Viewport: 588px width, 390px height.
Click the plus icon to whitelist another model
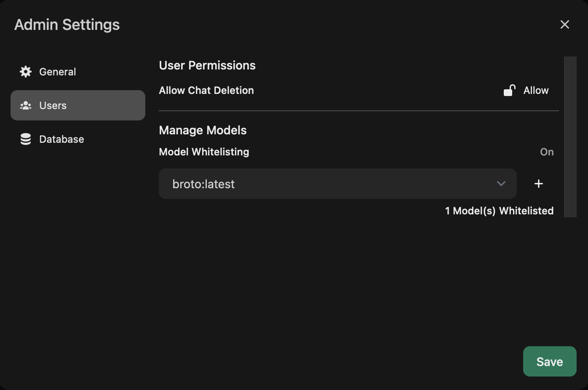pyautogui.click(x=539, y=184)
